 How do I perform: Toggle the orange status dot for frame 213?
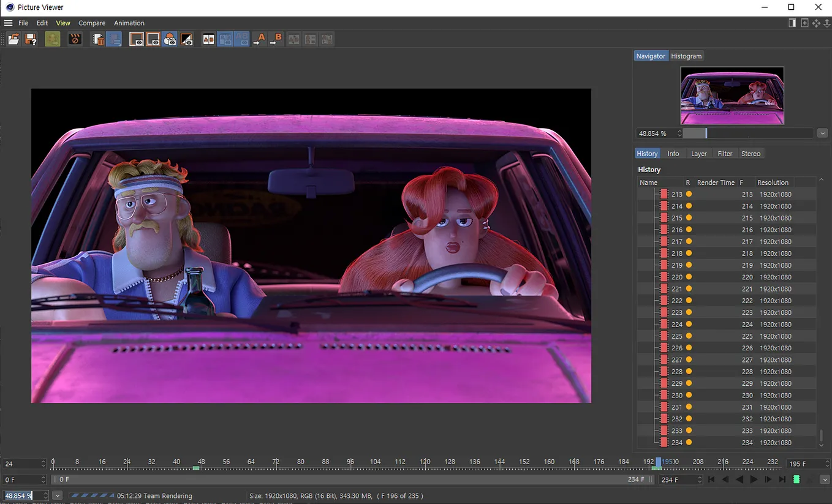pos(689,194)
